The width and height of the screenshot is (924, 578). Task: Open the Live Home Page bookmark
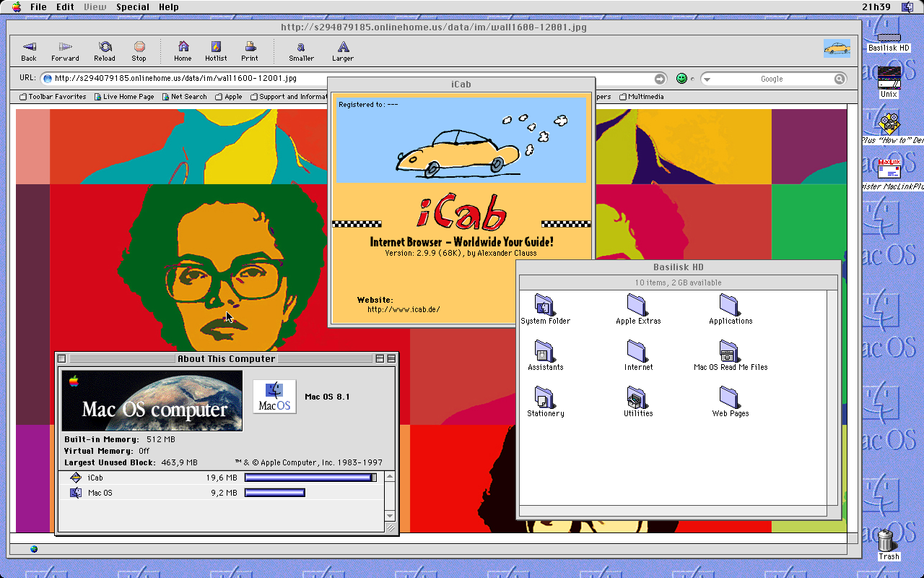(x=124, y=97)
